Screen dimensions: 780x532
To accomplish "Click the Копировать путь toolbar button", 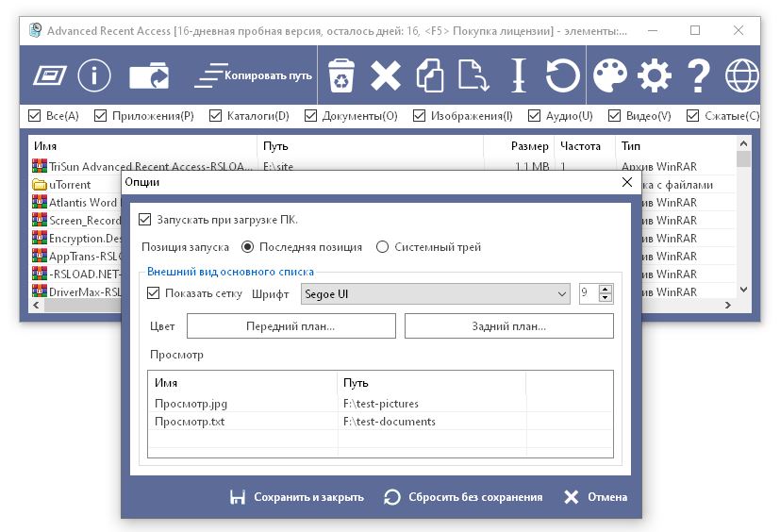I will tap(253, 75).
